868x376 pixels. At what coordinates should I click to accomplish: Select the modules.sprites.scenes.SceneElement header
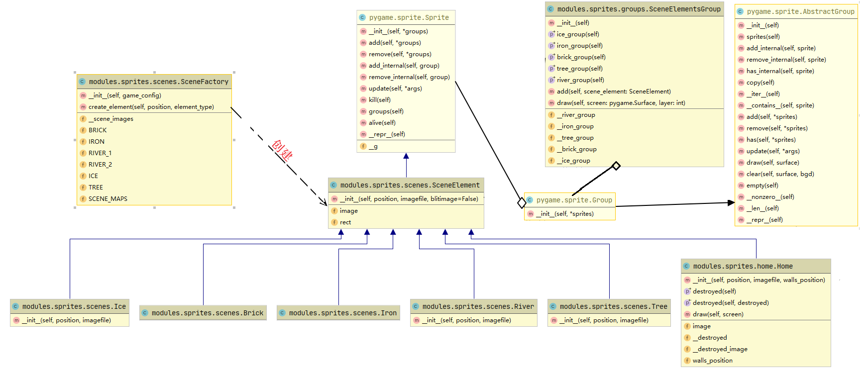[x=406, y=185]
